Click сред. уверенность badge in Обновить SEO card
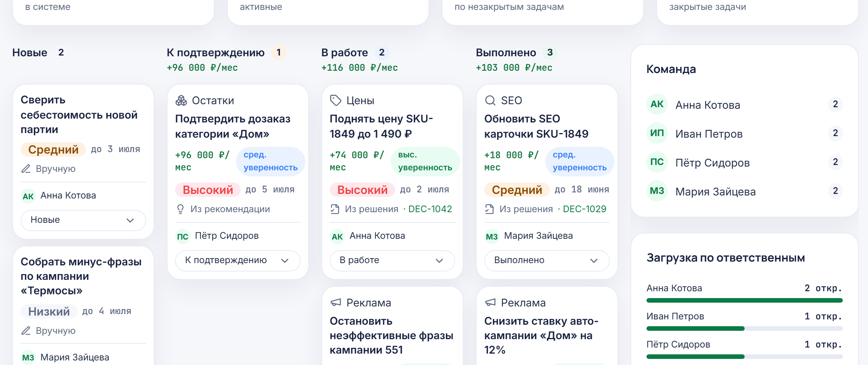This screenshot has height=365, width=868. pos(580,161)
